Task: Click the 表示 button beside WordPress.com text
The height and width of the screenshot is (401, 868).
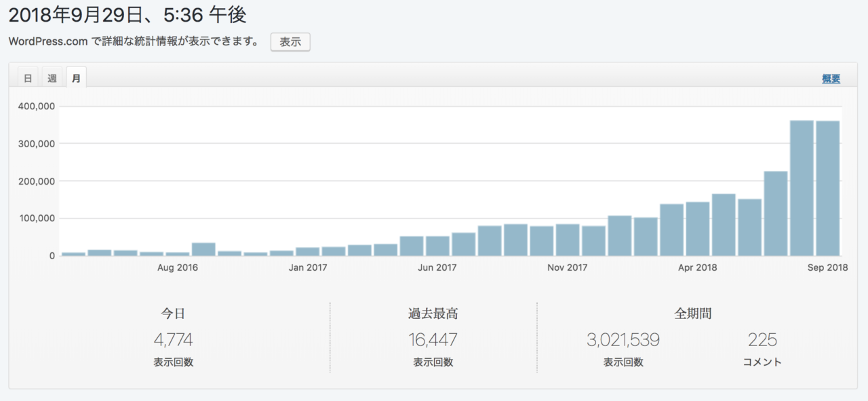Action: (290, 42)
